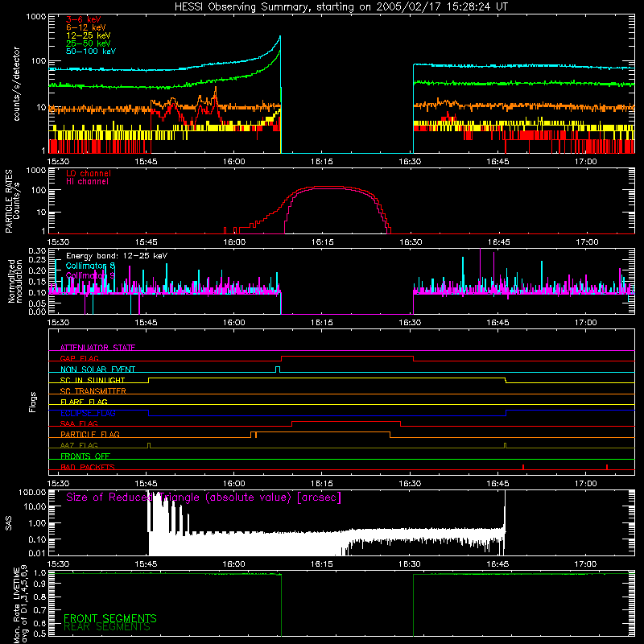Select the SAA_FLAG label

coord(79,423)
